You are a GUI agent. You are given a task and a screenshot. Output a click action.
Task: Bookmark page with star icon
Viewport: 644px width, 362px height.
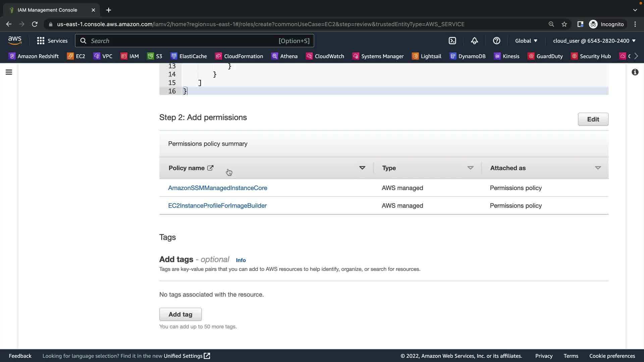(564, 24)
